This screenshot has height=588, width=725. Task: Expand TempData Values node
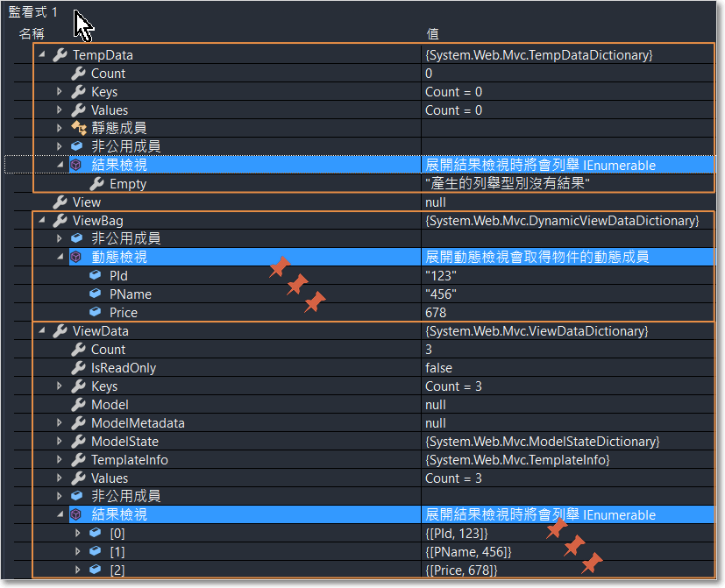tap(60, 110)
